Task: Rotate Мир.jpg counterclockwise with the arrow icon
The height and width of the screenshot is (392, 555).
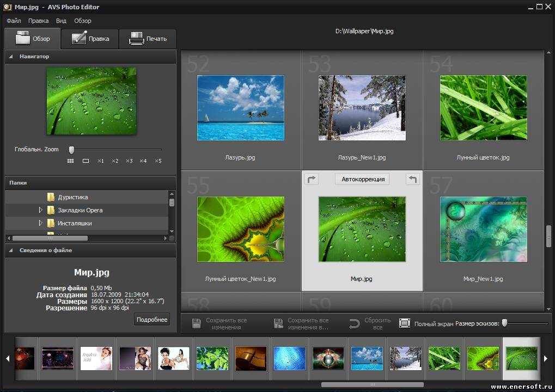Action: coord(412,179)
